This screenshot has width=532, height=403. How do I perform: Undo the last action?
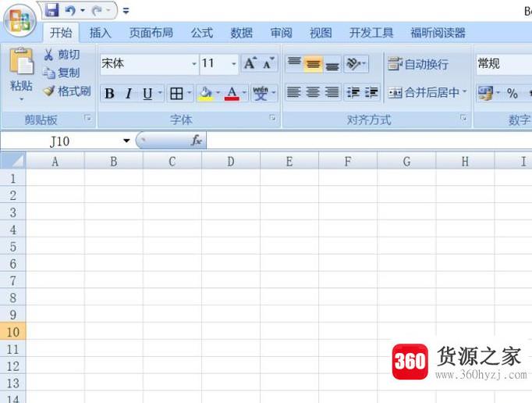(70, 11)
